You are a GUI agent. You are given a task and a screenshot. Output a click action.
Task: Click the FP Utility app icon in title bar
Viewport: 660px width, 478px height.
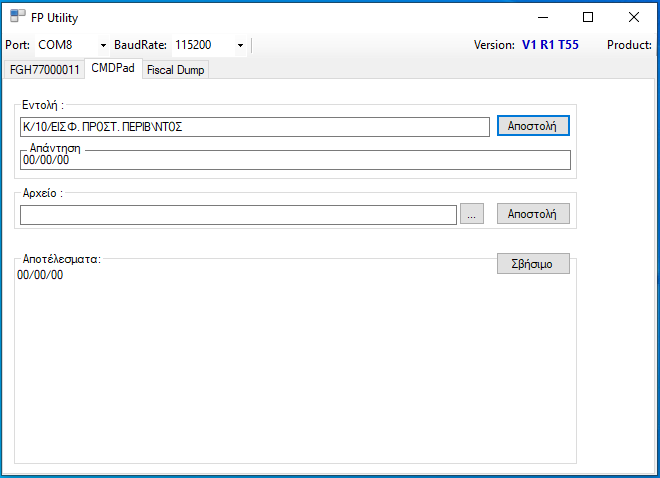pyautogui.click(x=18, y=17)
